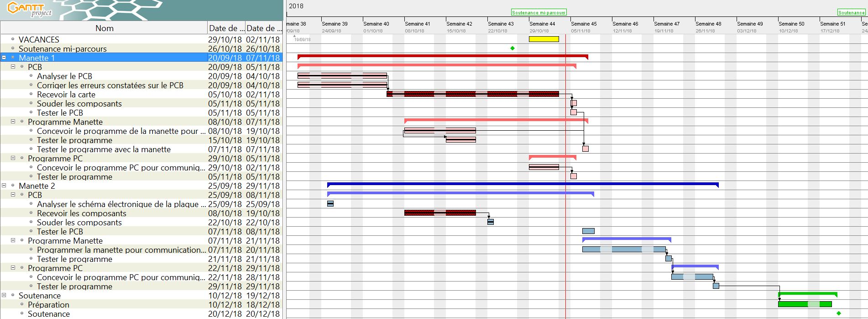Collapse the Manette 2 task group
Screen dimensions: 868x319
coord(4,186)
